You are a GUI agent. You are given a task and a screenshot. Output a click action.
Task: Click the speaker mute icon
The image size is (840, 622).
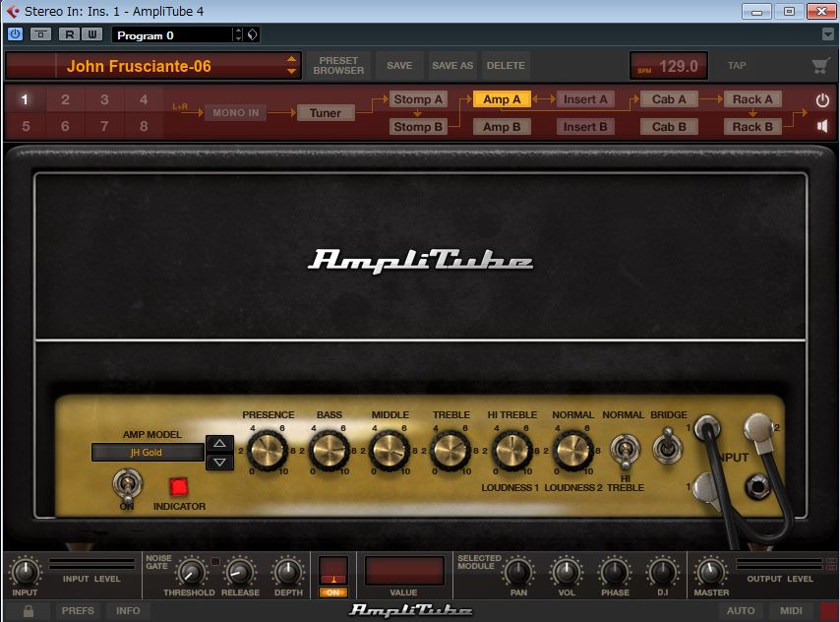pyautogui.click(x=822, y=127)
